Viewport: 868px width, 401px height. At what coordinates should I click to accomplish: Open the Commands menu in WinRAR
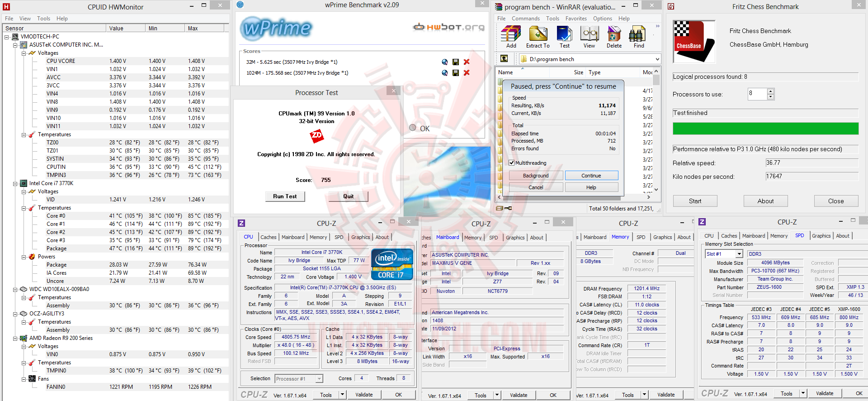pos(526,19)
